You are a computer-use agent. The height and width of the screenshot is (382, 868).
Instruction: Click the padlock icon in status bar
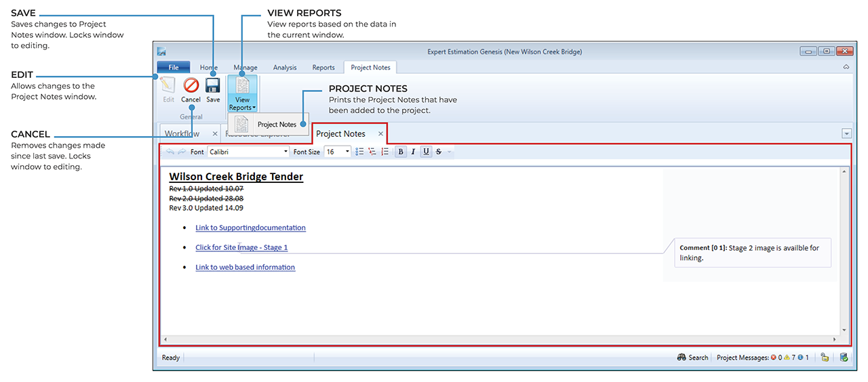(x=824, y=358)
